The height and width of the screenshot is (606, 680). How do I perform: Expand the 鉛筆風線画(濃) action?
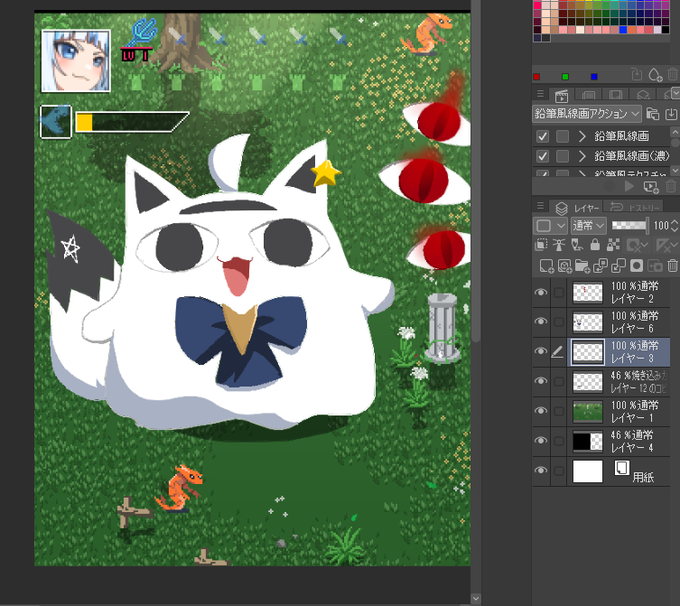point(582,156)
